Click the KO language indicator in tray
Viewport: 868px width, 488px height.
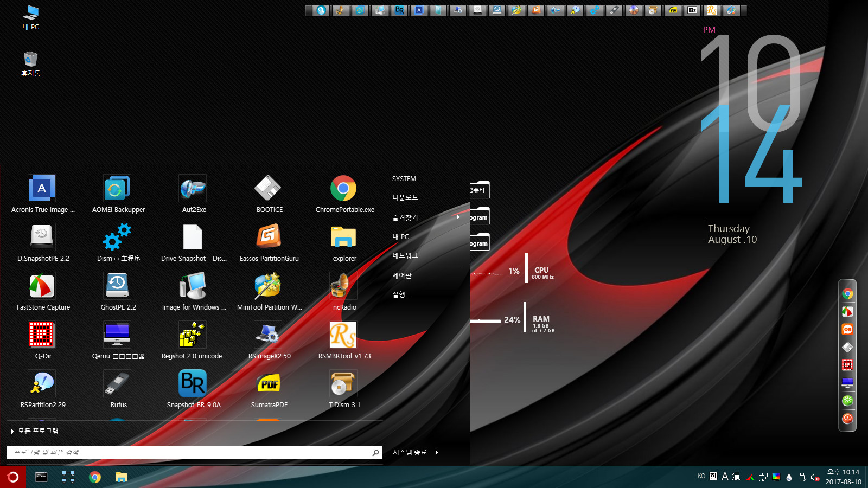pyautogui.click(x=701, y=476)
